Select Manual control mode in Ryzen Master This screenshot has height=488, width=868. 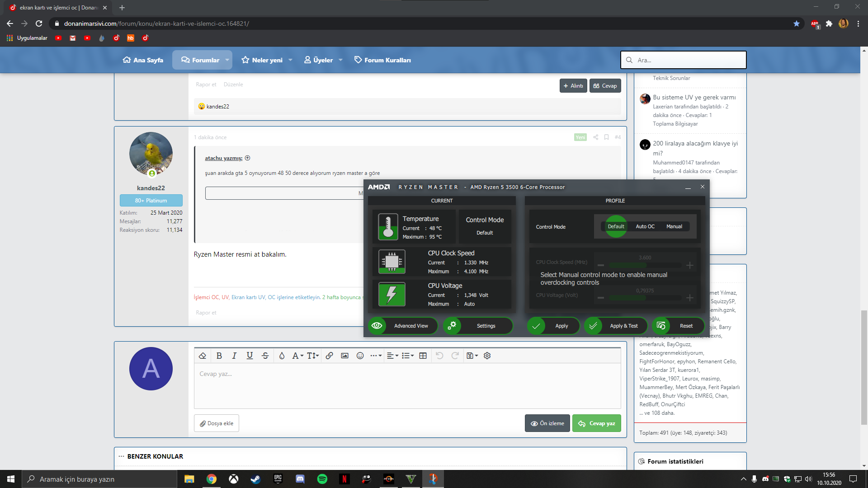[674, 226]
